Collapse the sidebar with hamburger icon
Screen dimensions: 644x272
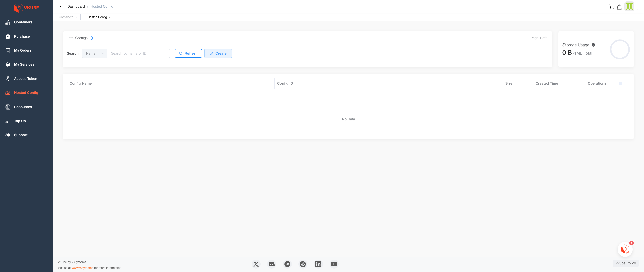pyautogui.click(x=59, y=6)
